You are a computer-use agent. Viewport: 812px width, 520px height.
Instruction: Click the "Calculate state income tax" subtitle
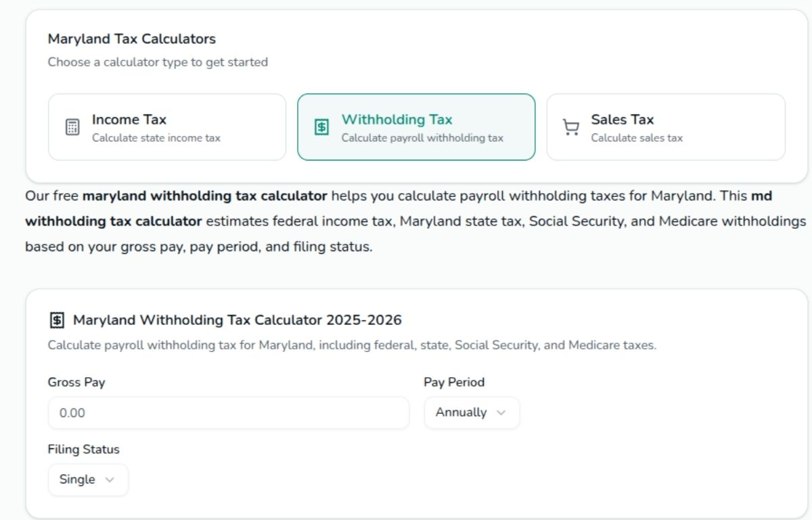[156, 138]
